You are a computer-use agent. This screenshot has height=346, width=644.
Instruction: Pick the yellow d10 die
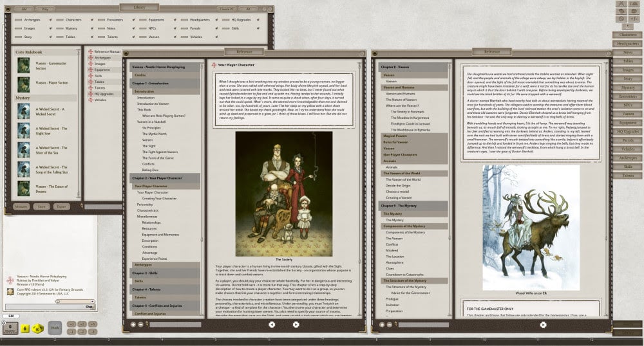point(37,328)
